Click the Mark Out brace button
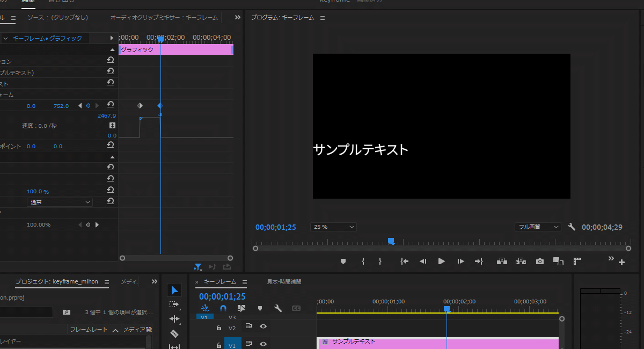This screenshot has width=644, height=349. [380, 261]
